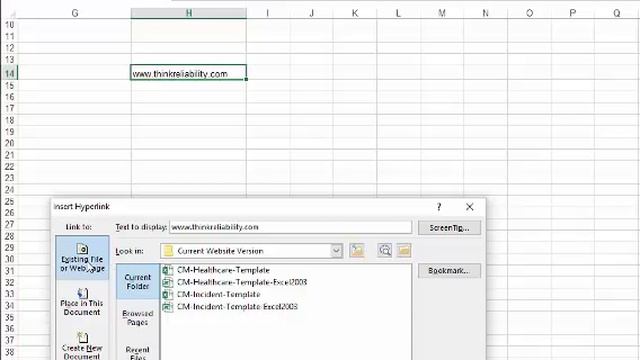This screenshot has width=640, height=360.
Task: Select column O header
Action: pos(529,13)
